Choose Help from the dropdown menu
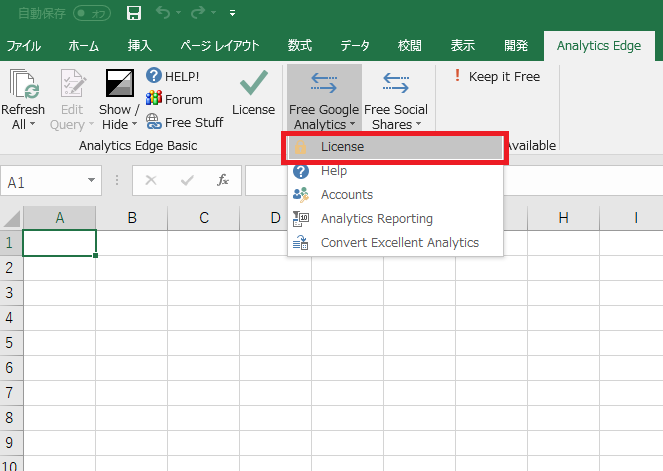Image resolution: width=663 pixels, height=471 pixels. (395, 171)
